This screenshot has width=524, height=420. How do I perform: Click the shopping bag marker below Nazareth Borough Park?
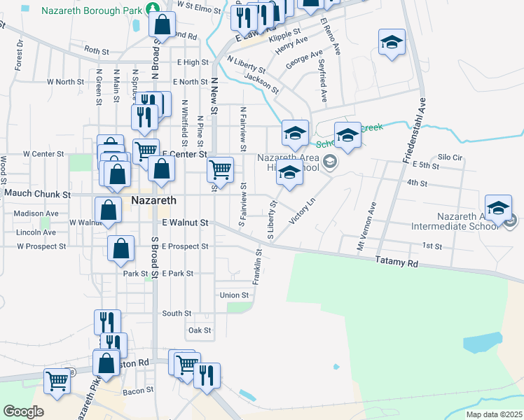(163, 25)
